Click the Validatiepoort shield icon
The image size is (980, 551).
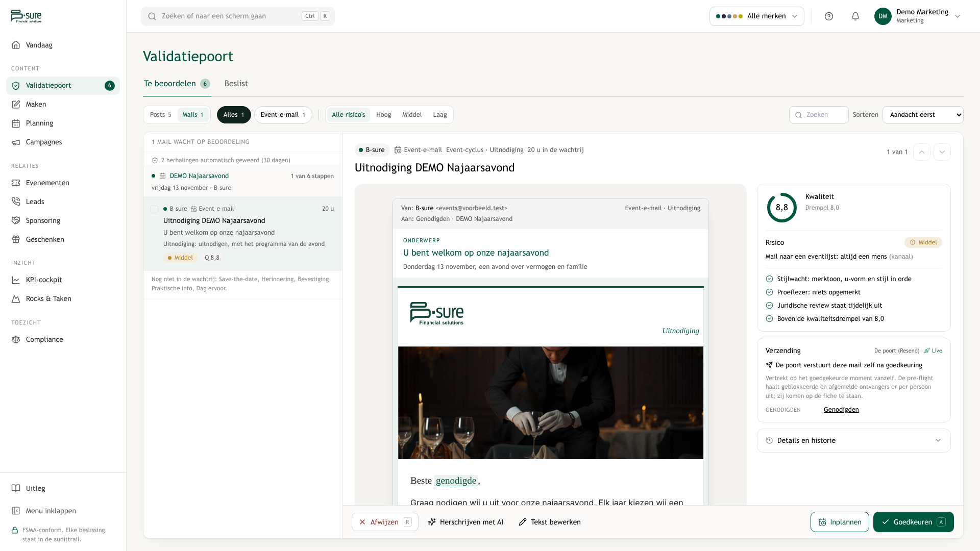point(16,86)
